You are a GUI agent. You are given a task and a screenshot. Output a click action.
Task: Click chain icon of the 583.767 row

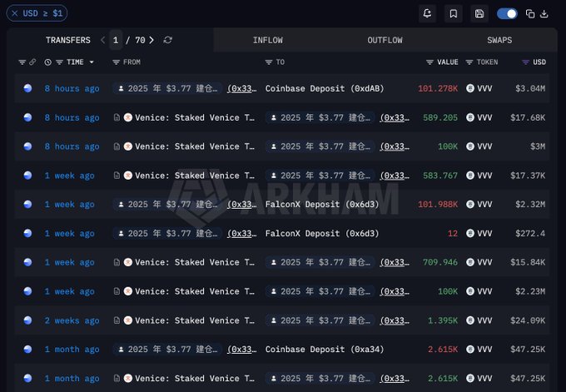(x=27, y=176)
